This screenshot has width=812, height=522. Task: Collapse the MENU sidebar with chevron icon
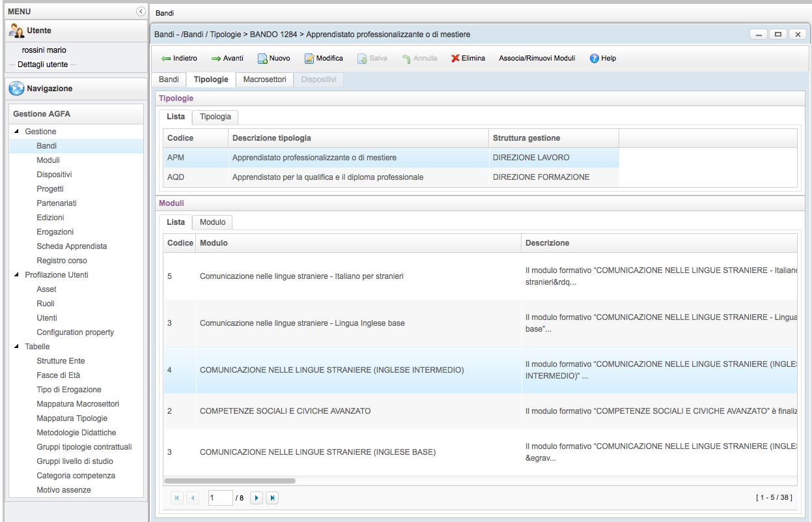point(141,12)
